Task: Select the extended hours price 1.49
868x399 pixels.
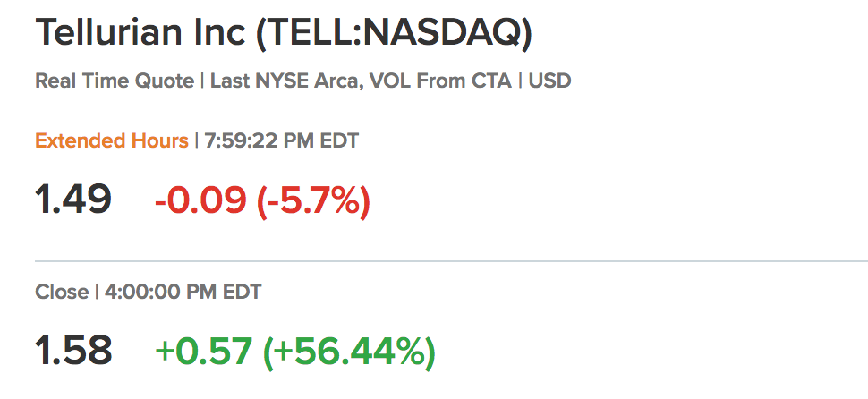Action: 73,199
